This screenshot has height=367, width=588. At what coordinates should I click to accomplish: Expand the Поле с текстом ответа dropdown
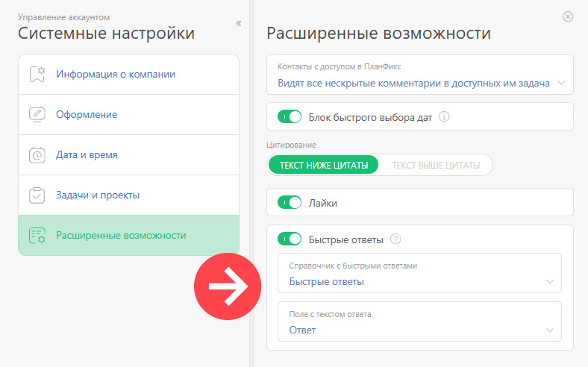point(419,321)
